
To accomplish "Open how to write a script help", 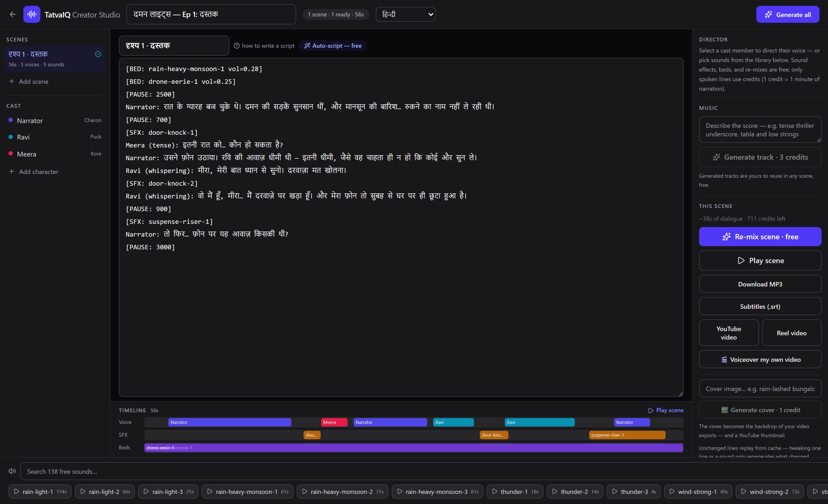I will [264, 46].
